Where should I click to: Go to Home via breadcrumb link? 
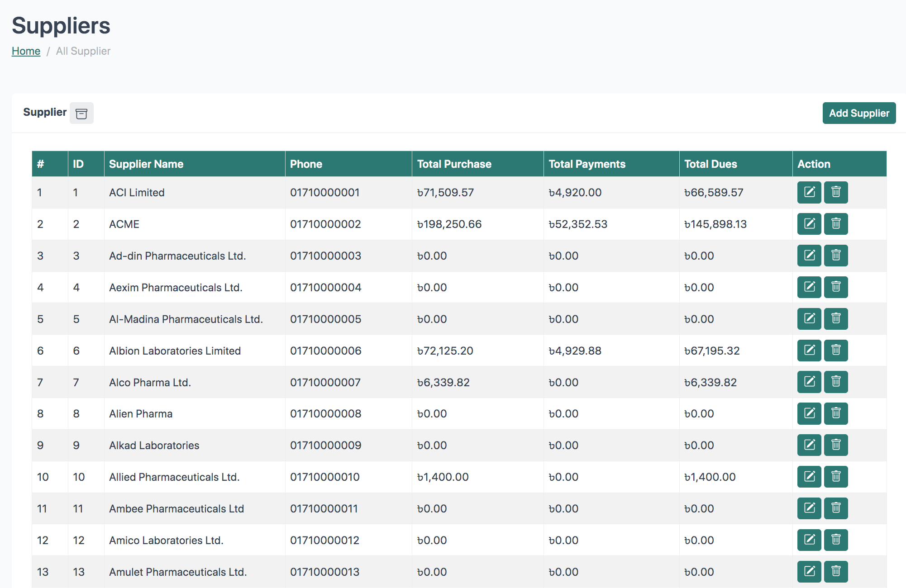(x=26, y=51)
